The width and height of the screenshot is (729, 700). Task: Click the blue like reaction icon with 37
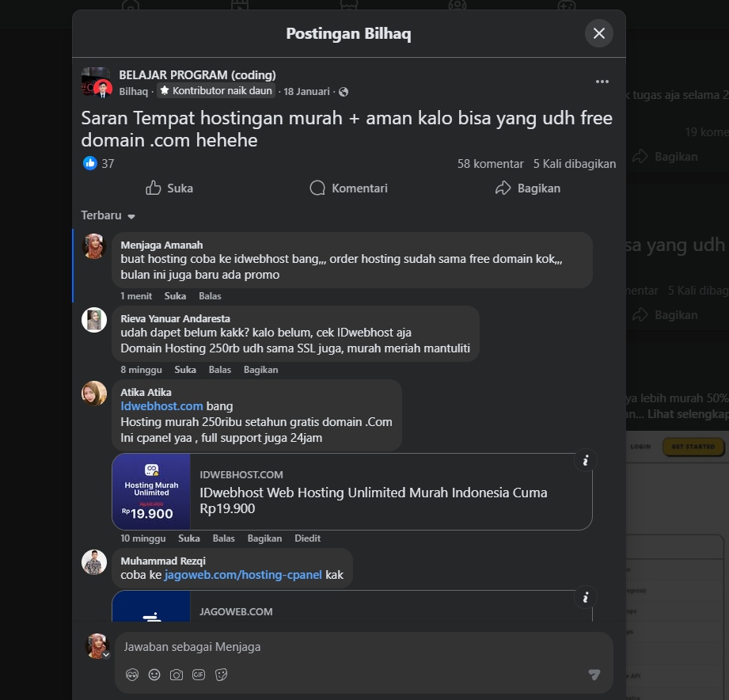coord(90,164)
